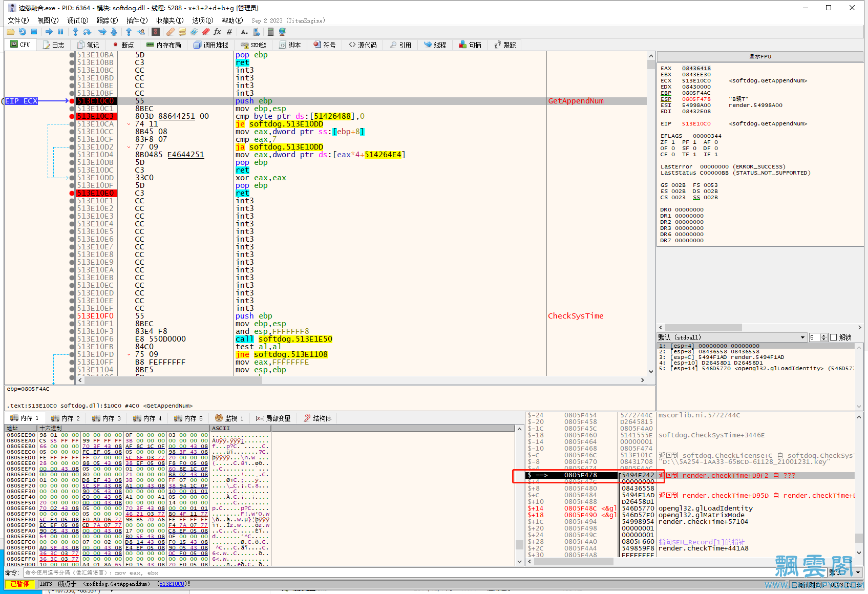Select the 结构体 struct tab
The image size is (868, 594).
tap(317, 418)
